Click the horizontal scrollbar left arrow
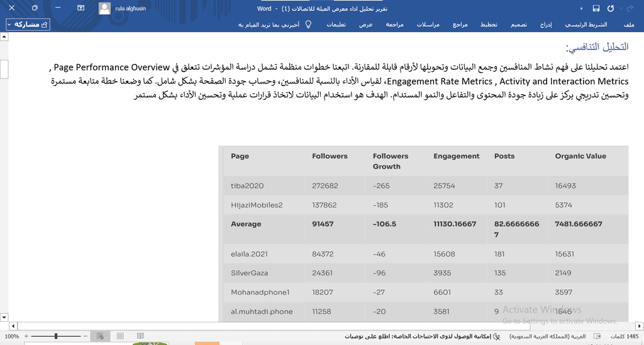Viewport: 644px width, 345px height. (x=13, y=326)
